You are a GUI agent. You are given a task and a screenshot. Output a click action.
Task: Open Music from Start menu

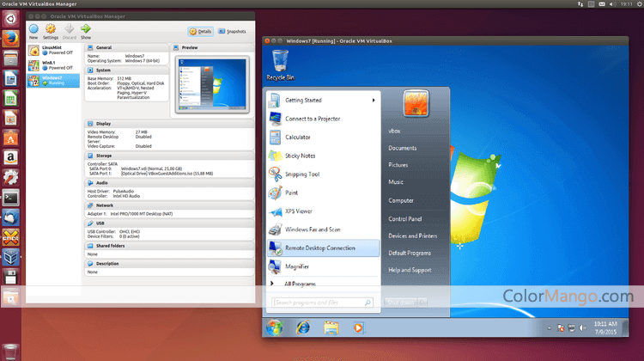[x=396, y=181]
